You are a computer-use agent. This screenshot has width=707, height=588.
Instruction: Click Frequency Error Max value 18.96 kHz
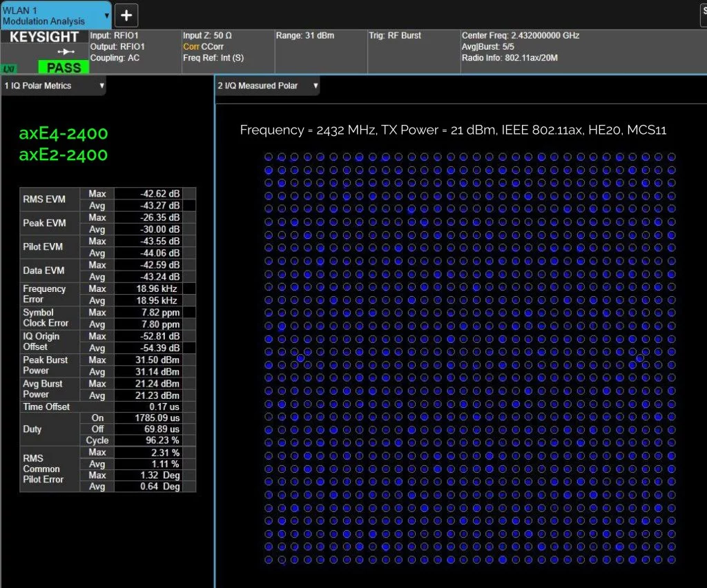point(148,288)
